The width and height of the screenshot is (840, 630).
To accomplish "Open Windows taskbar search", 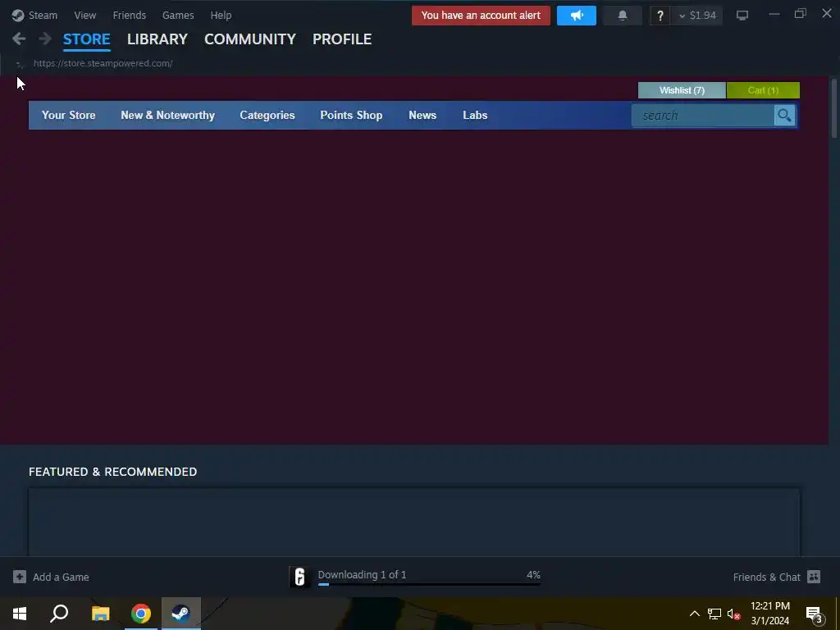I will pyautogui.click(x=59, y=614).
